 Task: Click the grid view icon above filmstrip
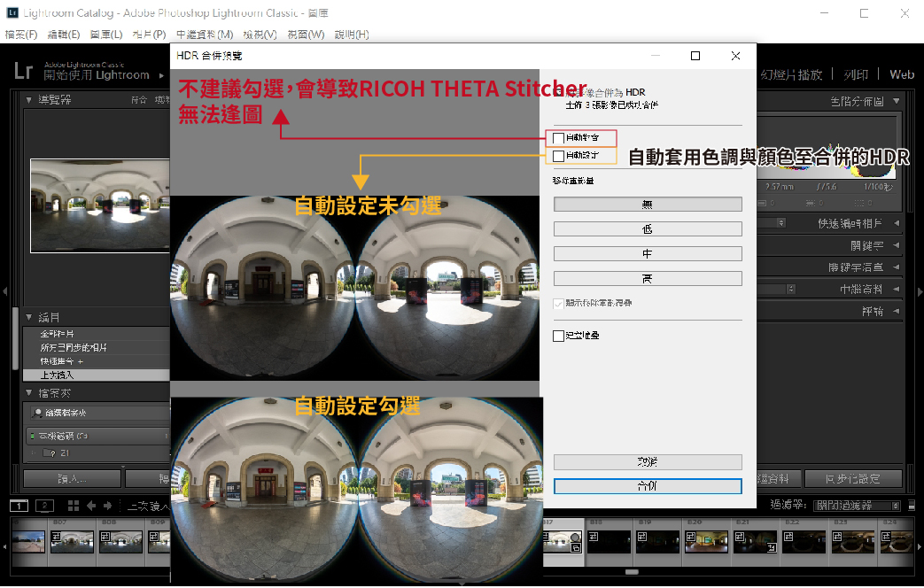(x=69, y=506)
